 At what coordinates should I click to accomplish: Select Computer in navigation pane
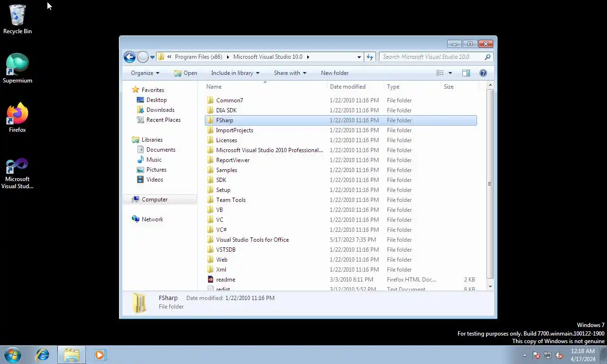[160, 200]
